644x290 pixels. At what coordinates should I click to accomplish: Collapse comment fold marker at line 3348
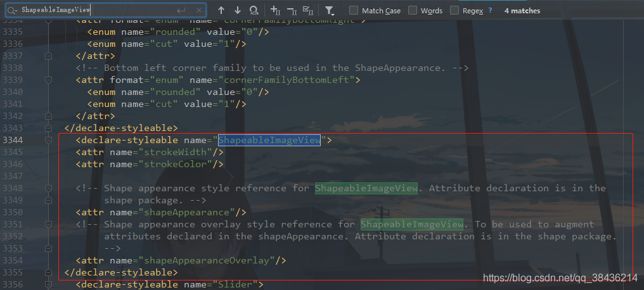click(48, 188)
